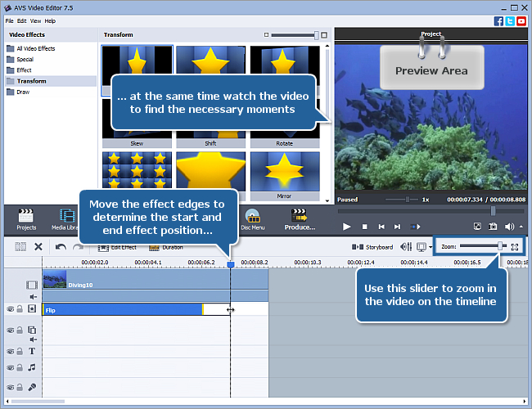Image resolution: width=532 pixels, height=409 pixels.
Task: Delete the selected timeline object
Action: coord(38,246)
